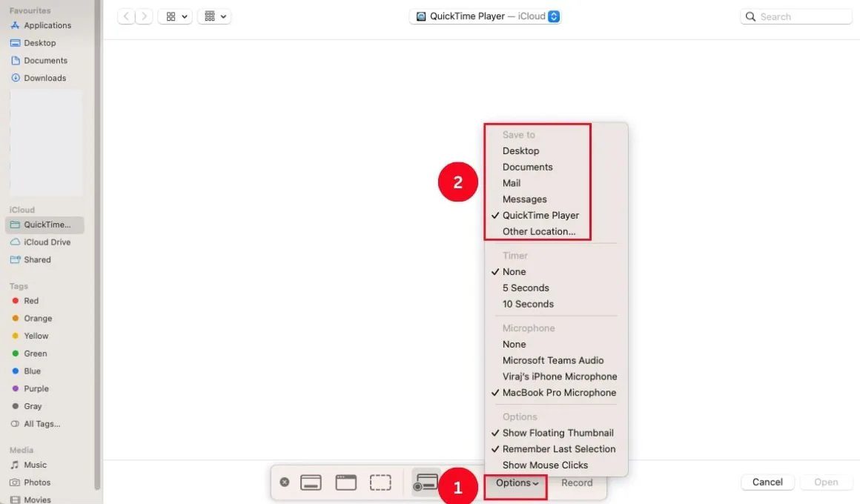The width and height of the screenshot is (860, 504).
Task: Close the screenshot toolbar with the X icon
Action: tap(284, 482)
